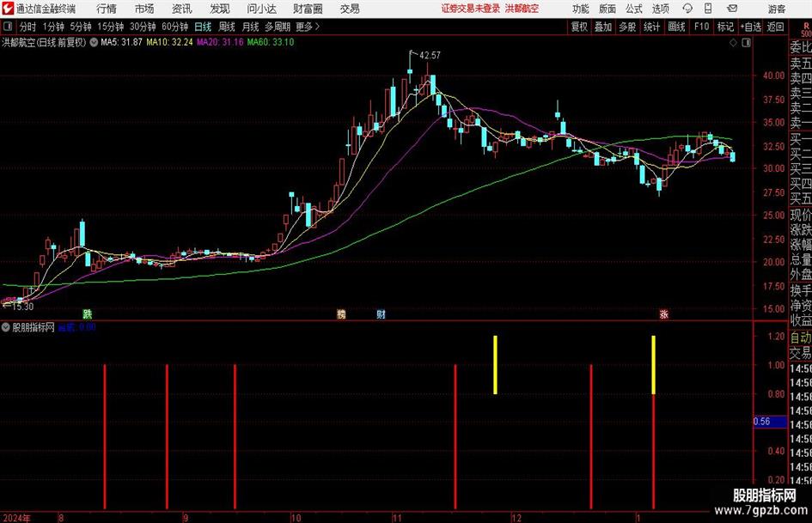Viewport: 812px width, 523px height.
Task: Open the mobile phone icon
Action: (x=708, y=9)
